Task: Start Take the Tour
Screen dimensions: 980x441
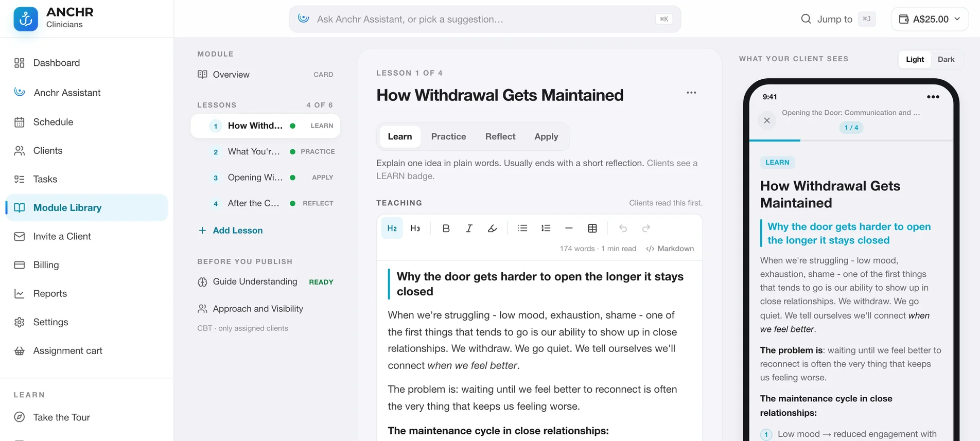Action: tap(86, 417)
